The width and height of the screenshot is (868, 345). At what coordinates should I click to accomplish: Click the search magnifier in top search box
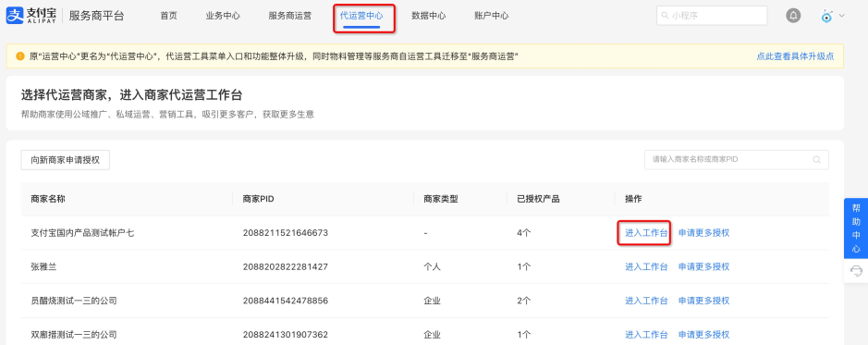pos(665,16)
